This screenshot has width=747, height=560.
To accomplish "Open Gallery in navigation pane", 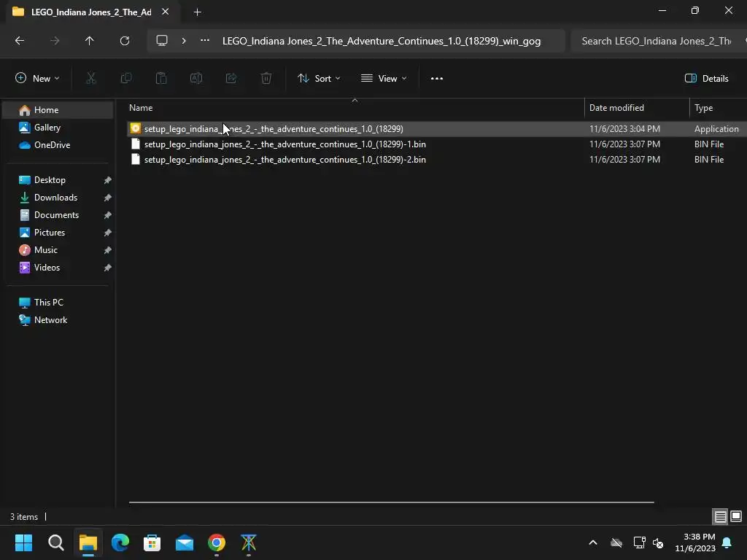I will tap(58, 128).
